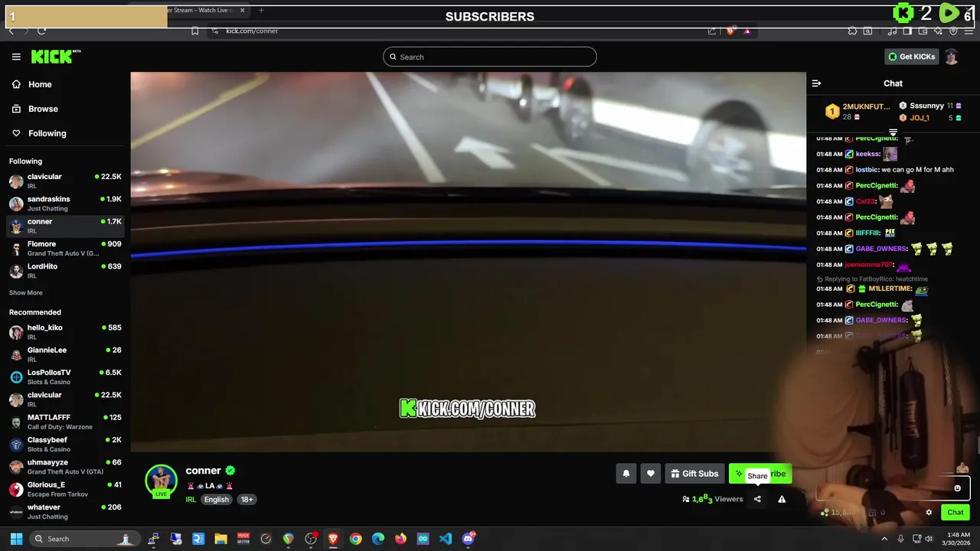Open Visual Studio Code from the taskbar
Image resolution: width=980 pixels, height=551 pixels.
[446, 539]
